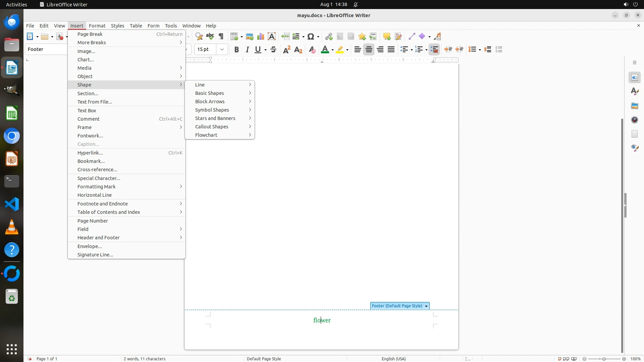Click the Superscript formatting icon
Viewport: 644px width, 362px height.
click(287, 50)
